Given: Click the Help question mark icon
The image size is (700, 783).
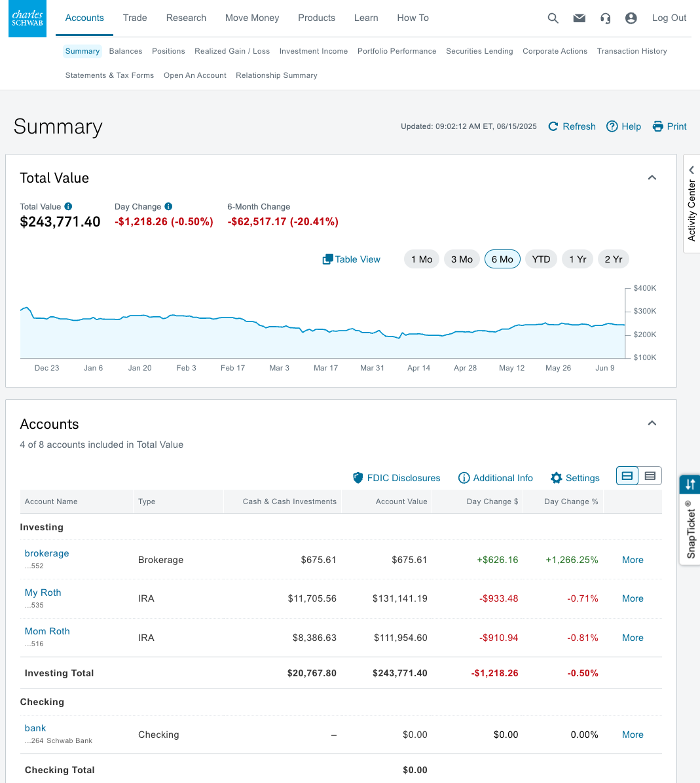Looking at the screenshot, I should click(x=612, y=126).
